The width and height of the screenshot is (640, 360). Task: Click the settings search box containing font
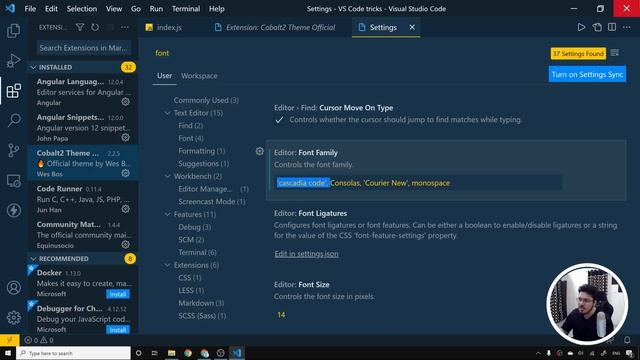coord(349,53)
